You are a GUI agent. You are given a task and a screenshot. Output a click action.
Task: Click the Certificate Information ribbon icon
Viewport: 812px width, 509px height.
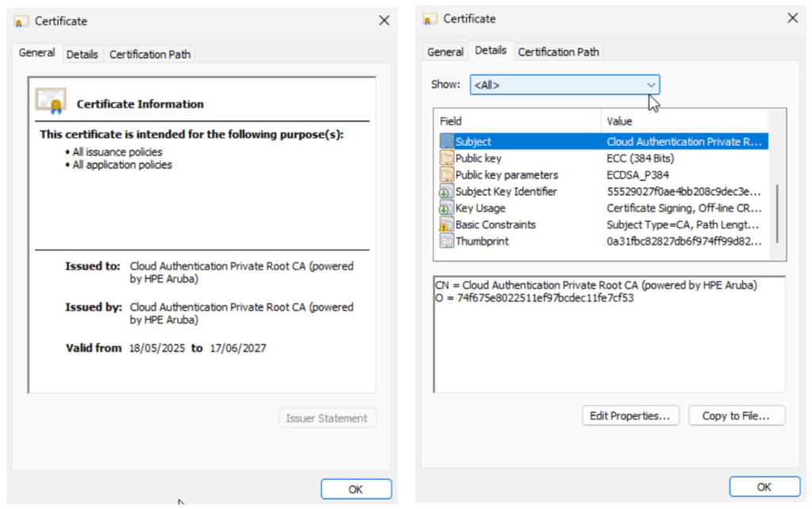[51, 101]
